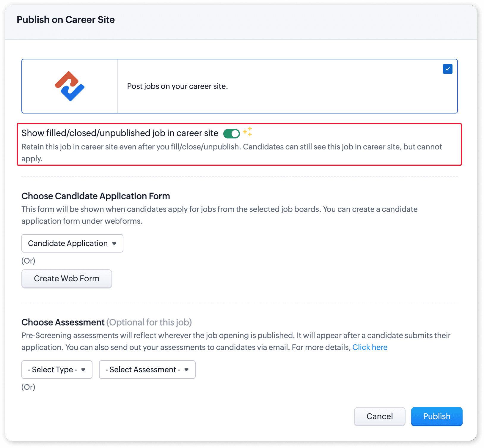484x448 pixels.
Task: Uncheck the career site selection checkbox
Action: point(447,69)
